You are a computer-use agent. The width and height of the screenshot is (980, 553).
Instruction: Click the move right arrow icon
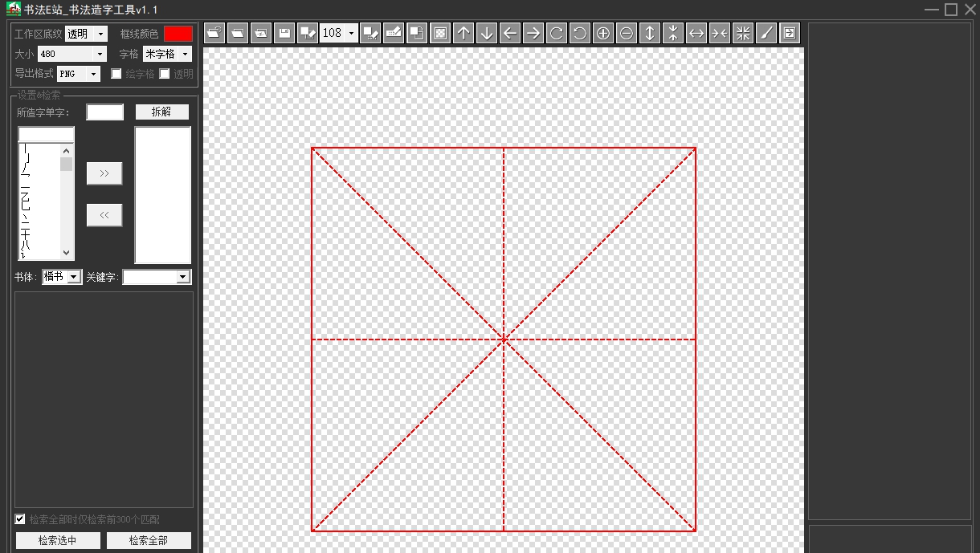click(x=533, y=33)
